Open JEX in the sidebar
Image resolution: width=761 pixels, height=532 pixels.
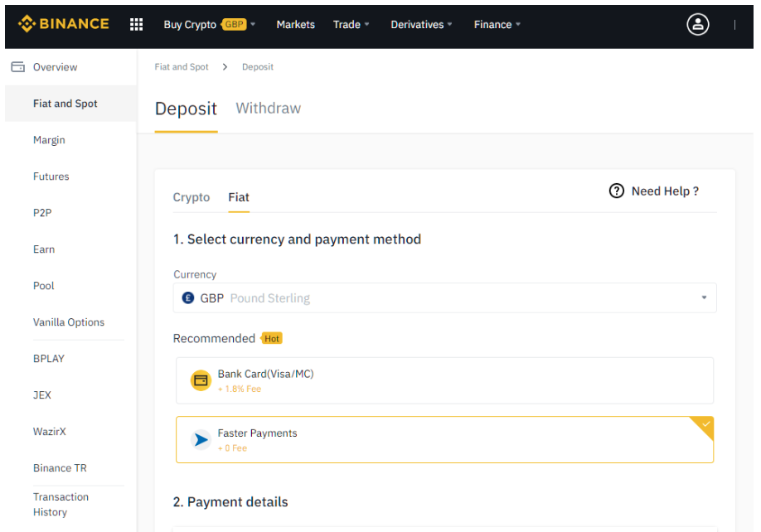41,394
